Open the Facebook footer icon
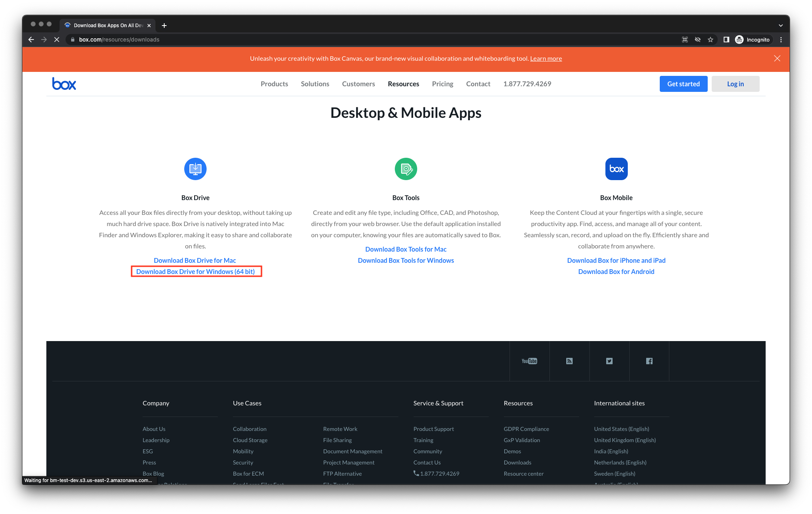This screenshot has width=812, height=514. (x=649, y=361)
